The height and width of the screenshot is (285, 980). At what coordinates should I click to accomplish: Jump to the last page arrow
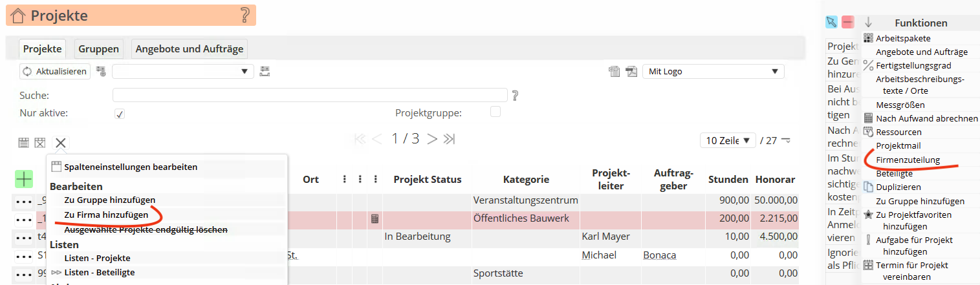click(x=450, y=138)
